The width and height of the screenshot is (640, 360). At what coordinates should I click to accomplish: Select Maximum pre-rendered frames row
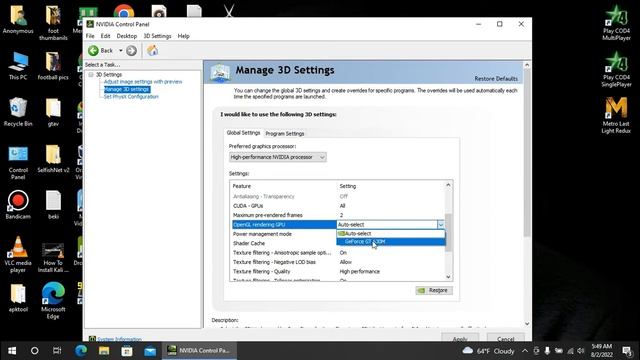pos(338,215)
